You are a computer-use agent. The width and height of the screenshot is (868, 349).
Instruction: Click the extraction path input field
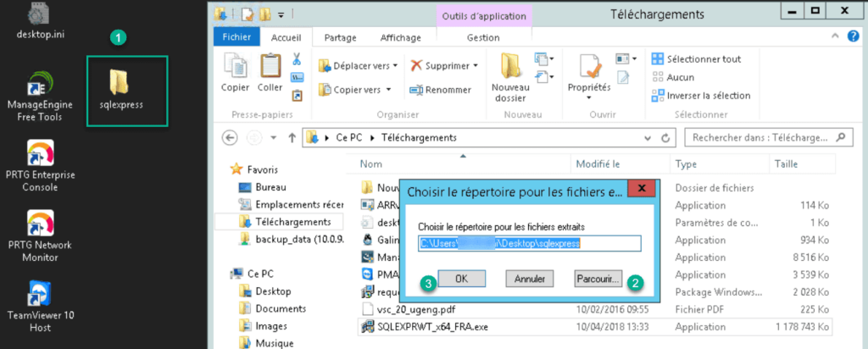pos(529,243)
